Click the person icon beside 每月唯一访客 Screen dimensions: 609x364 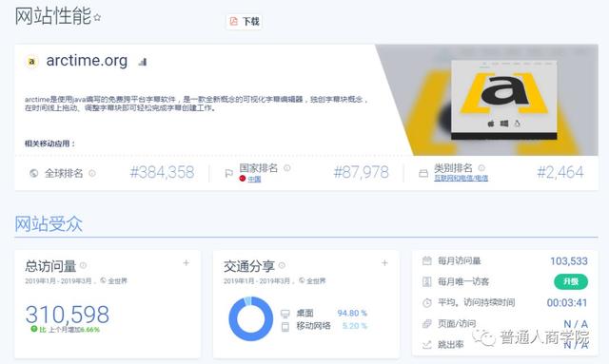click(x=427, y=281)
